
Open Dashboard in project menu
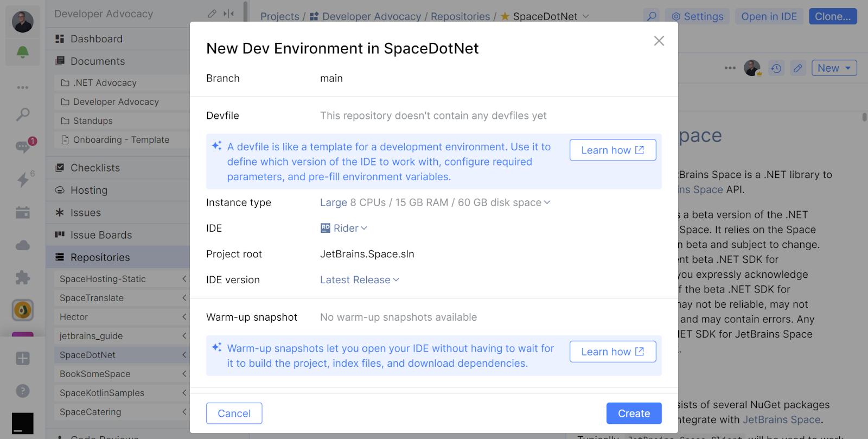(97, 39)
